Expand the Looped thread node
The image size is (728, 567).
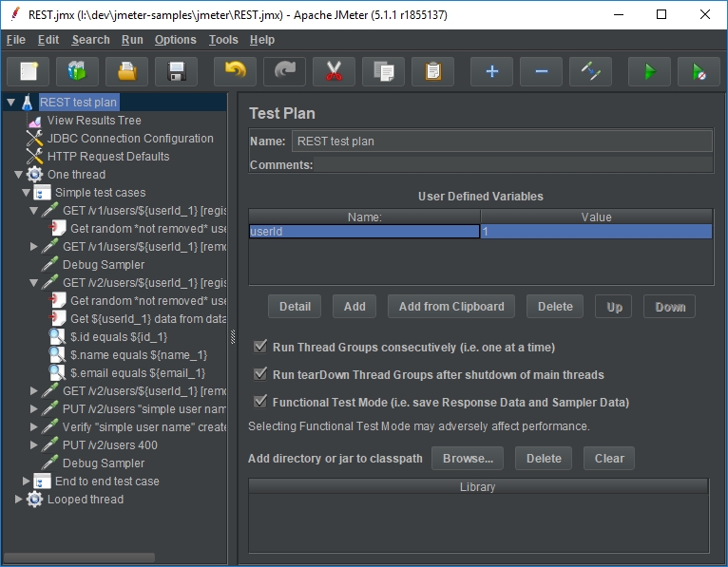[x=19, y=500]
